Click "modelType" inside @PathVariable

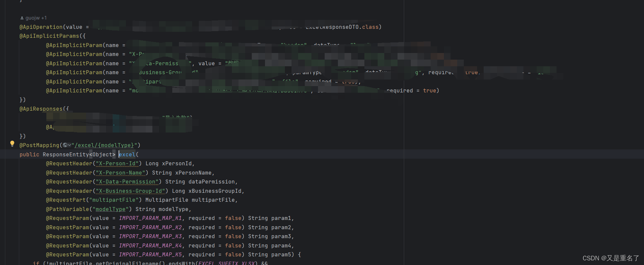point(111,209)
